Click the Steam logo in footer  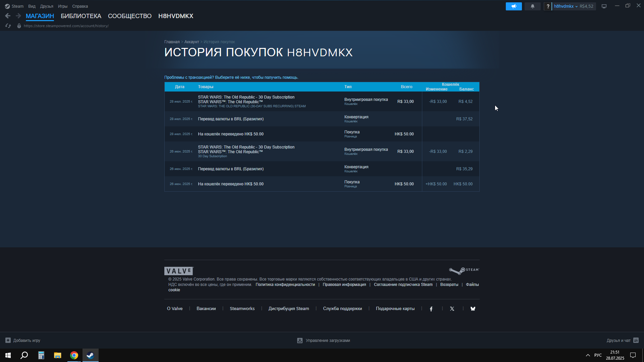coord(464,270)
